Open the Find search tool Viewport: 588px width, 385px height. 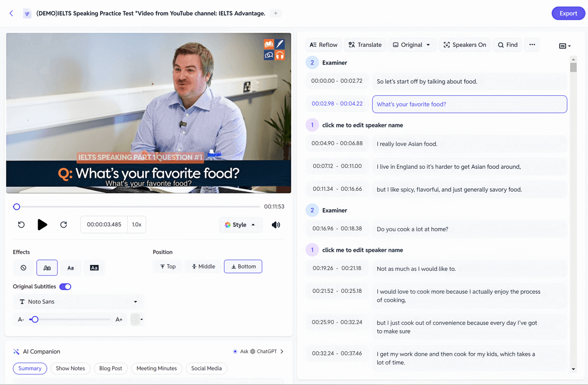click(x=507, y=45)
